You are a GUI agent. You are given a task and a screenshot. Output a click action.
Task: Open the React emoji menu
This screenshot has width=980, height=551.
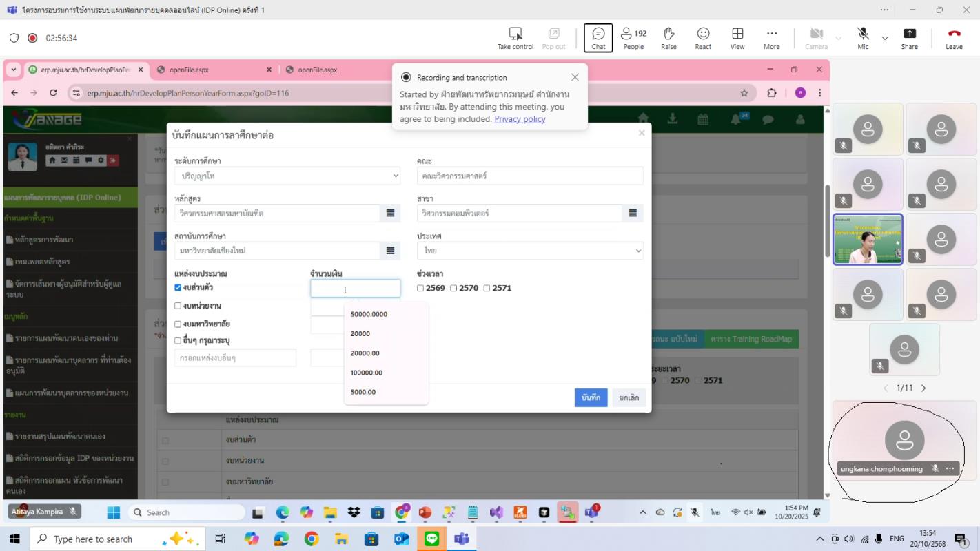703,38
